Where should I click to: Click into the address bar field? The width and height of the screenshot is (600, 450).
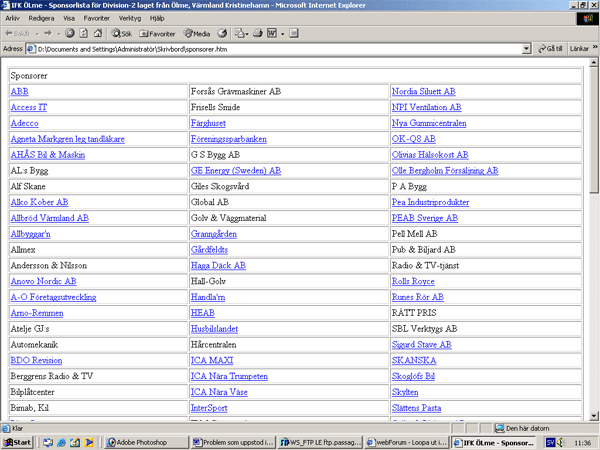pyautogui.click(x=279, y=49)
